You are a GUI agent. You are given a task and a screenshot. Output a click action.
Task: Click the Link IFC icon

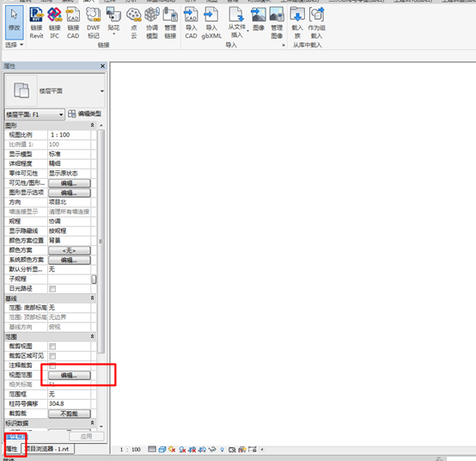(x=55, y=22)
